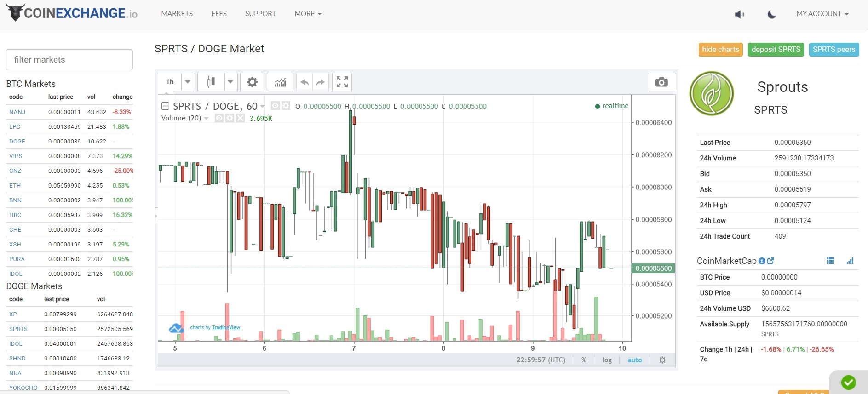Click Last Price value 0.00005350

click(793, 143)
